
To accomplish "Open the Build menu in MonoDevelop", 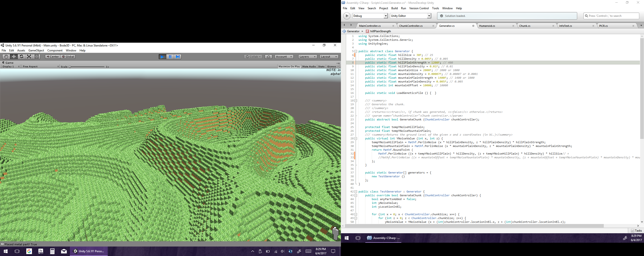I will tap(394, 8).
